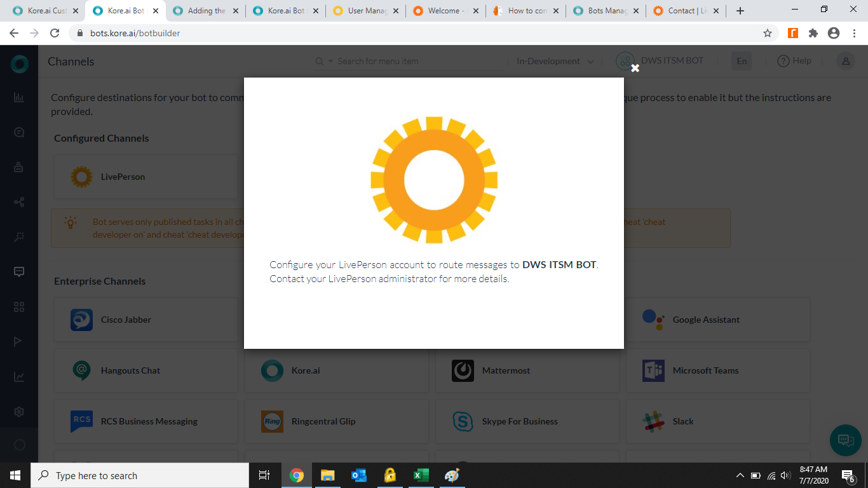Open File Explorer from the taskbar
This screenshot has width=868, height=488.
tap(327, 475)
